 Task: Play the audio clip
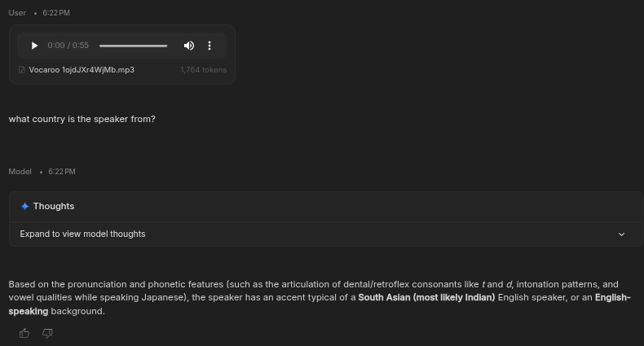(x=34, y=46)
